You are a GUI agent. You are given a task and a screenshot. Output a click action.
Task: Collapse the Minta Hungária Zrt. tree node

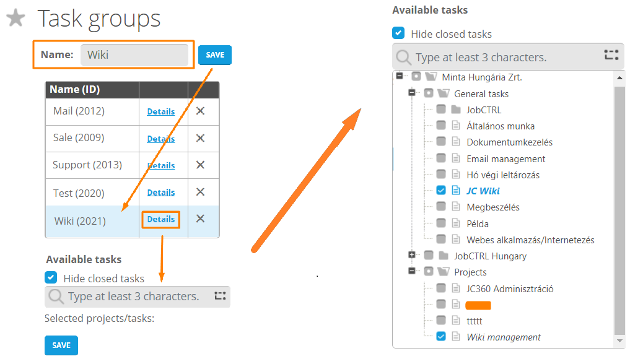tap(400, 76)
